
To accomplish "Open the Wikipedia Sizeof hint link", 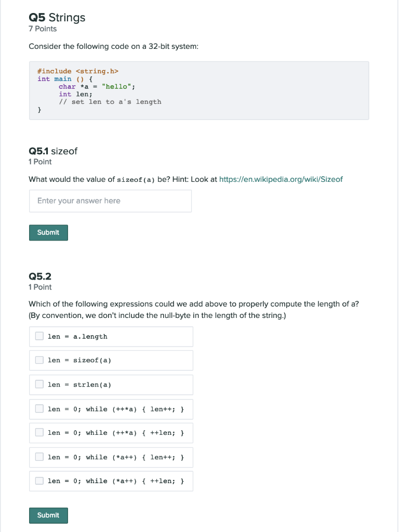I will coord(281,179).
